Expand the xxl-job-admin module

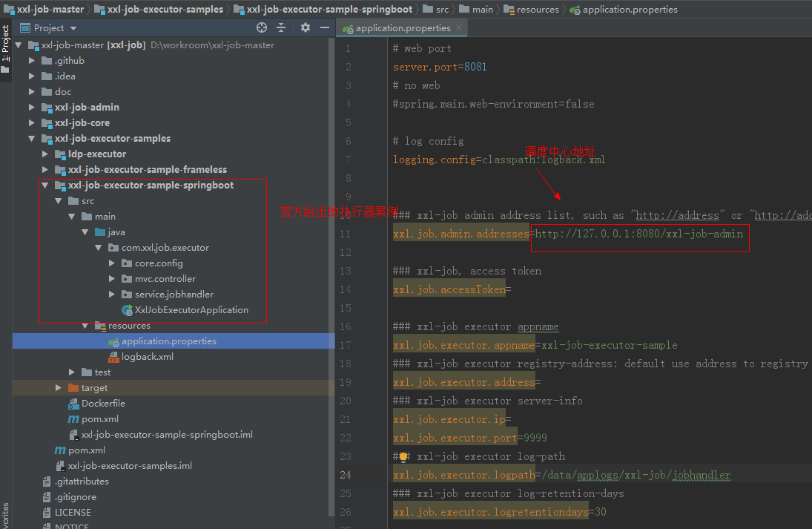(32, 108)
